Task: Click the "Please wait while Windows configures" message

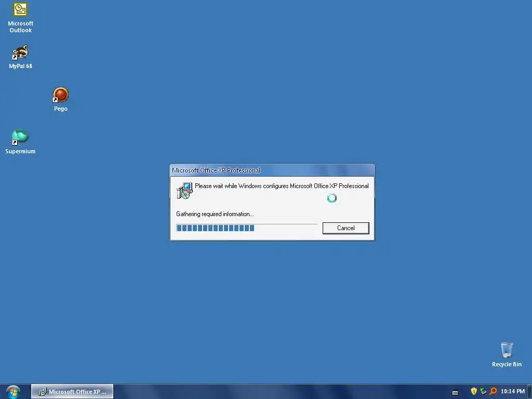Action: pyautogui.click(x=282, y=186)
